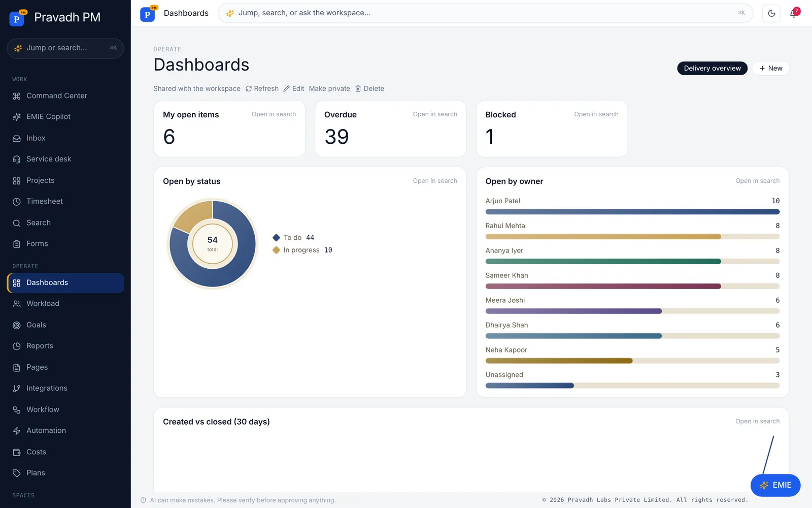Open the Pages sidebar item
This screenshot has width=812, height=508.
(65, 367)
